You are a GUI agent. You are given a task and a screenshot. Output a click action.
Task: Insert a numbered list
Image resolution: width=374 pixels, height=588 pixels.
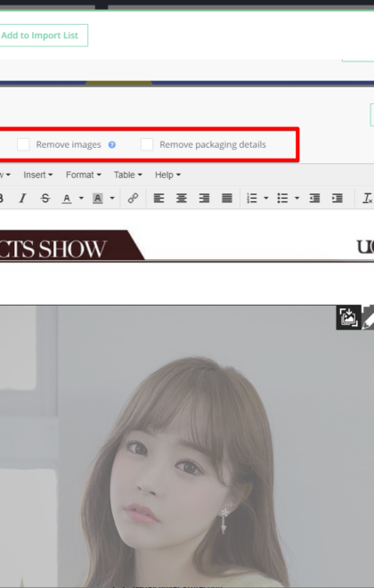click(x=252, y=198)
